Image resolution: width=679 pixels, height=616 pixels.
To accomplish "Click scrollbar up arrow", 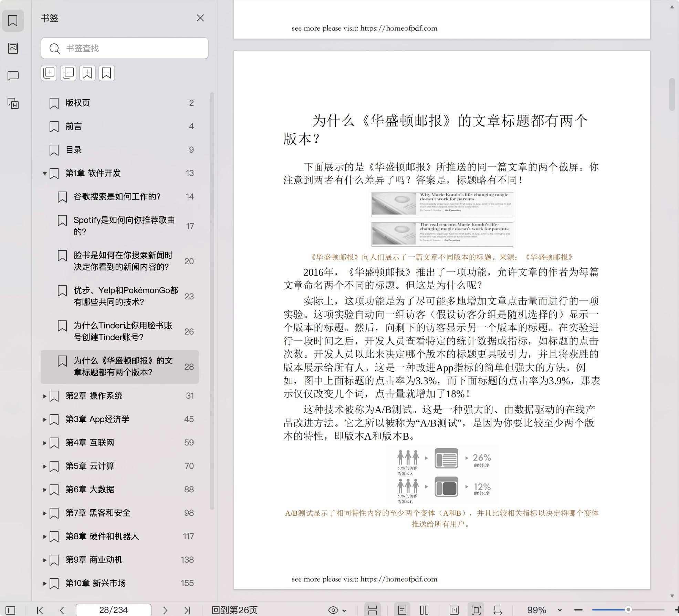I will [672, 7].
